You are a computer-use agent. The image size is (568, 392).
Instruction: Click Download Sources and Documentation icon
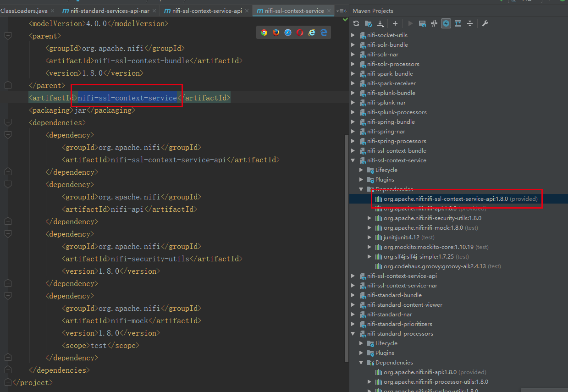tap(380, 23)
